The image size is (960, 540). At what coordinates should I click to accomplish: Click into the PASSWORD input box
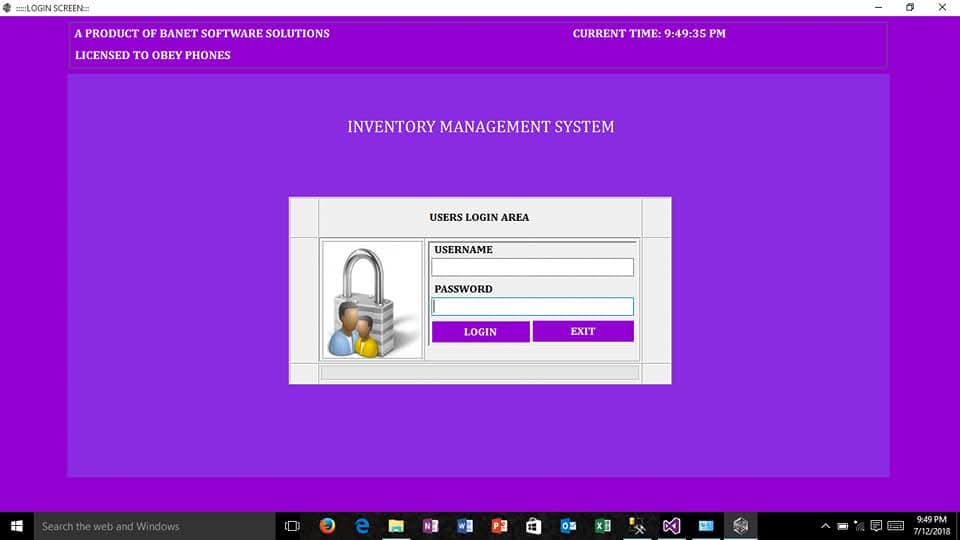(x=532, y=307)
